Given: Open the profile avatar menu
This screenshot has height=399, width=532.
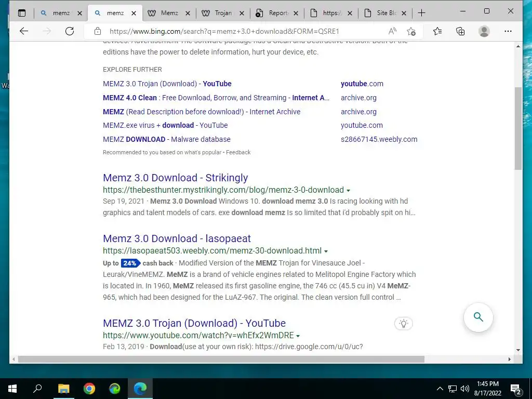Looking at the screenshot, I should coord(484,31).
